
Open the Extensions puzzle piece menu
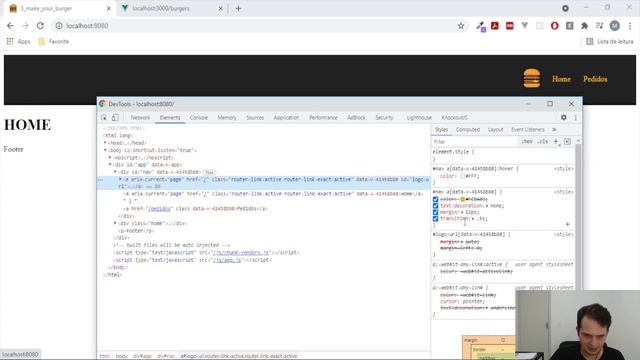(x=584, y=26)
